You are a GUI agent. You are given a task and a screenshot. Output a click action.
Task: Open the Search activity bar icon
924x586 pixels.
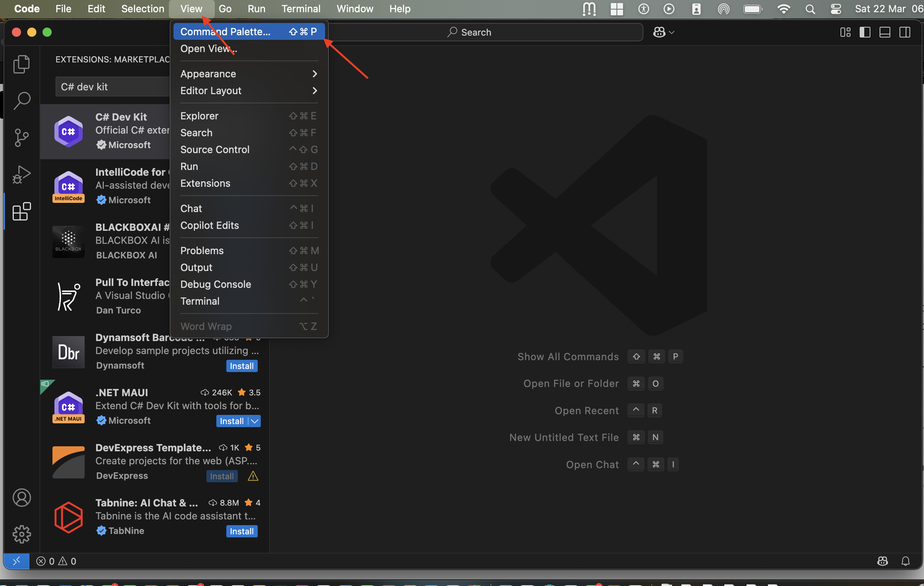pyautogui.click(x=21, y=101)
